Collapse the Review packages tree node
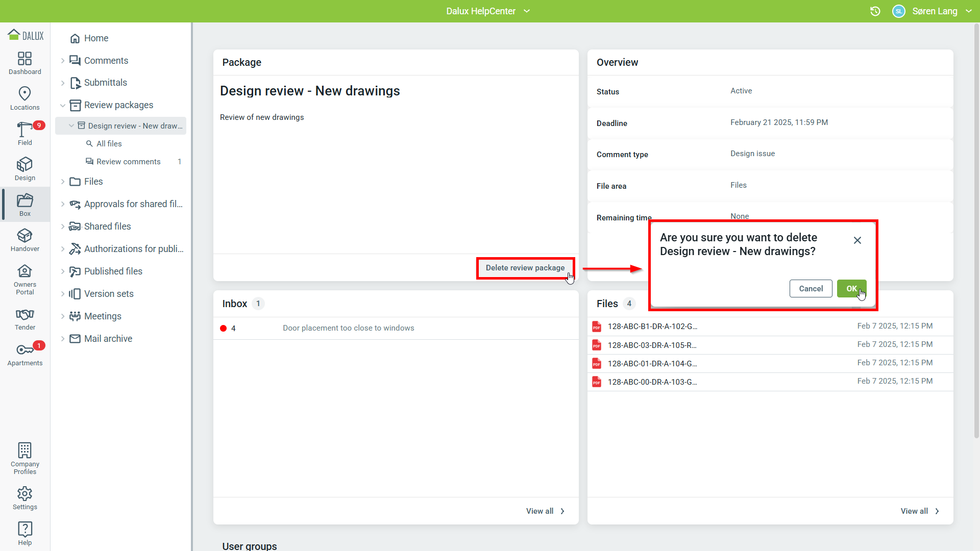Screen dimensions: 980x551 point(63,105)
